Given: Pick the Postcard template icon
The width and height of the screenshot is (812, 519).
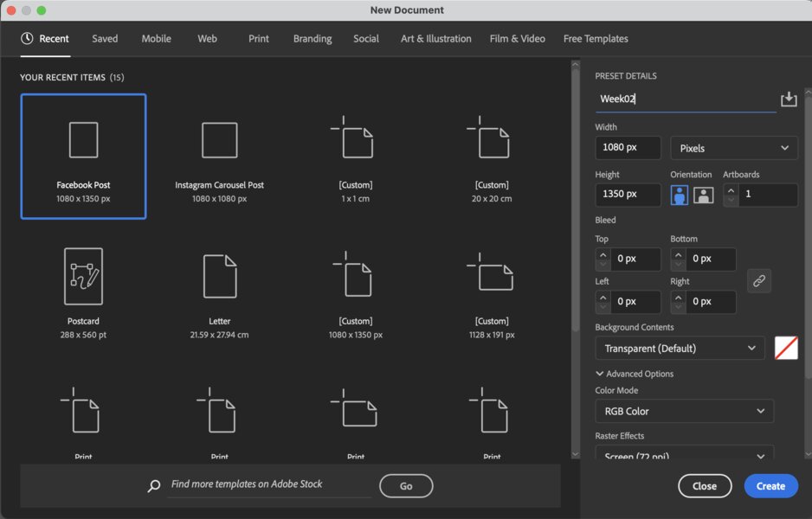Looking at the screenshot, I should [x=83, y=277].
